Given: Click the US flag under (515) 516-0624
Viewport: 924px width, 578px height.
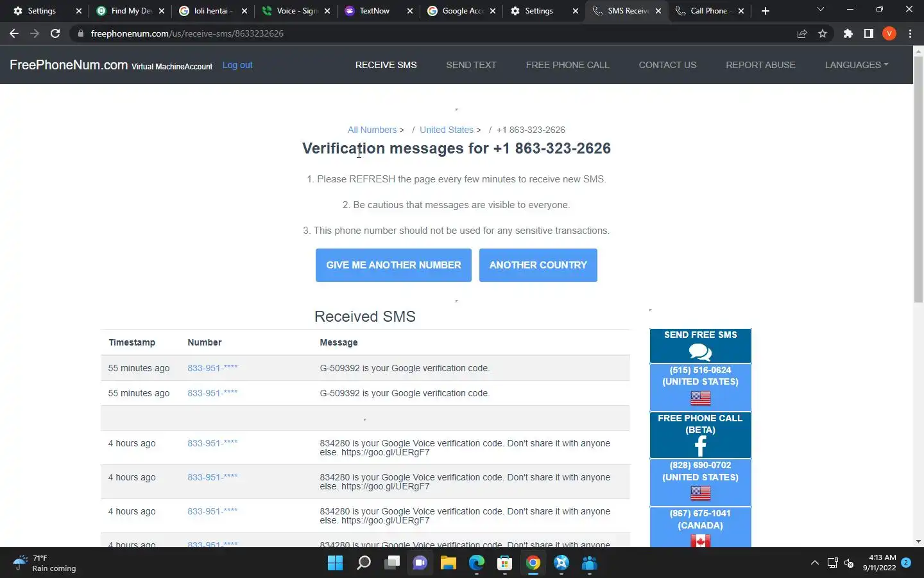Looking at the screenshot, I should (700, 398).
